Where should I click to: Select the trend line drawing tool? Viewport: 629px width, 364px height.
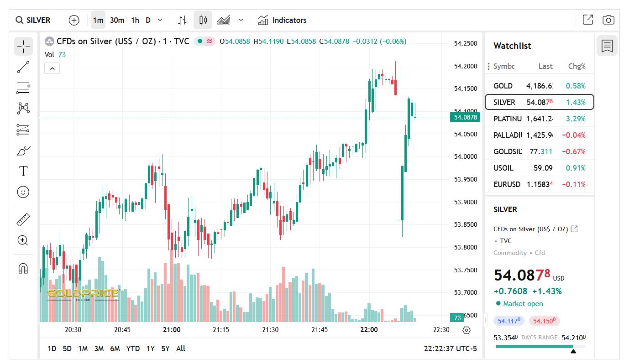pos(23,67)
